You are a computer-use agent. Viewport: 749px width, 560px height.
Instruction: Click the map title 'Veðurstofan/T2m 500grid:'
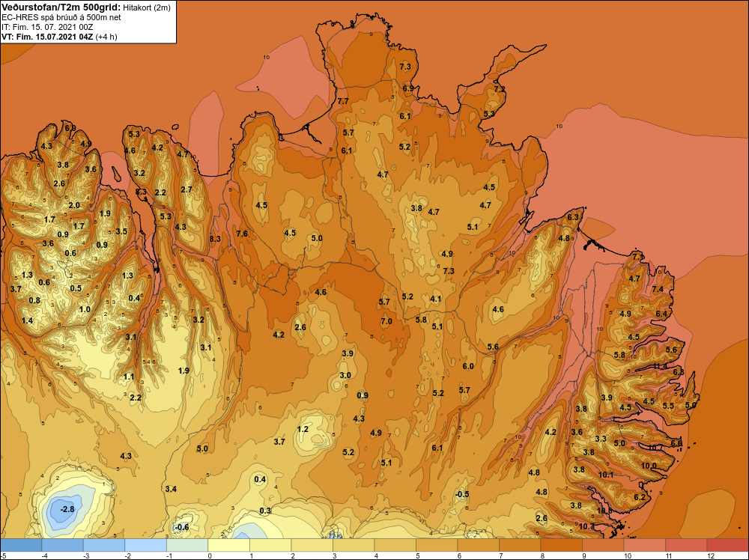pyautogui.click(x=61, y=7)
